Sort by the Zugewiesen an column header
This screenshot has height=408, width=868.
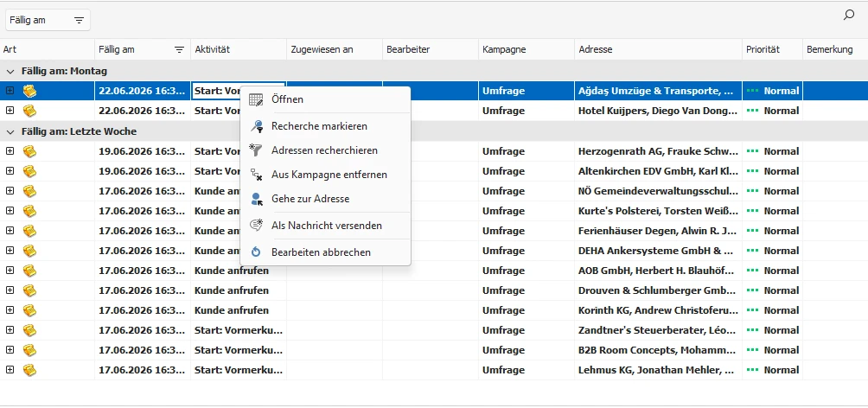click(x=335, y=50)
